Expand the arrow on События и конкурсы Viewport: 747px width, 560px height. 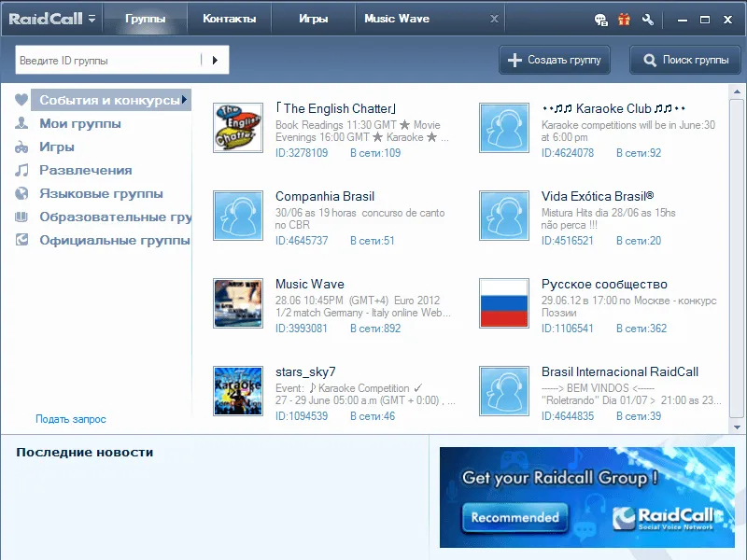[184, 100]
